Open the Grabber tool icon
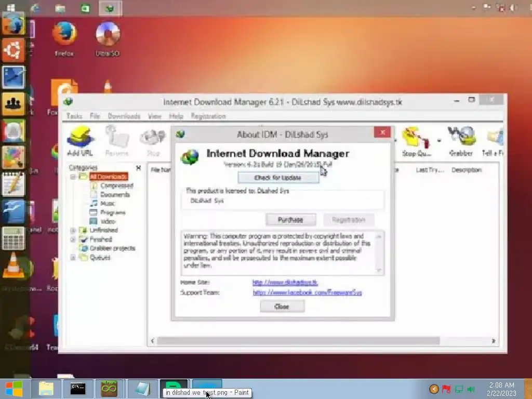This screenshot has height=399, width=532. (x=461, y=141)
